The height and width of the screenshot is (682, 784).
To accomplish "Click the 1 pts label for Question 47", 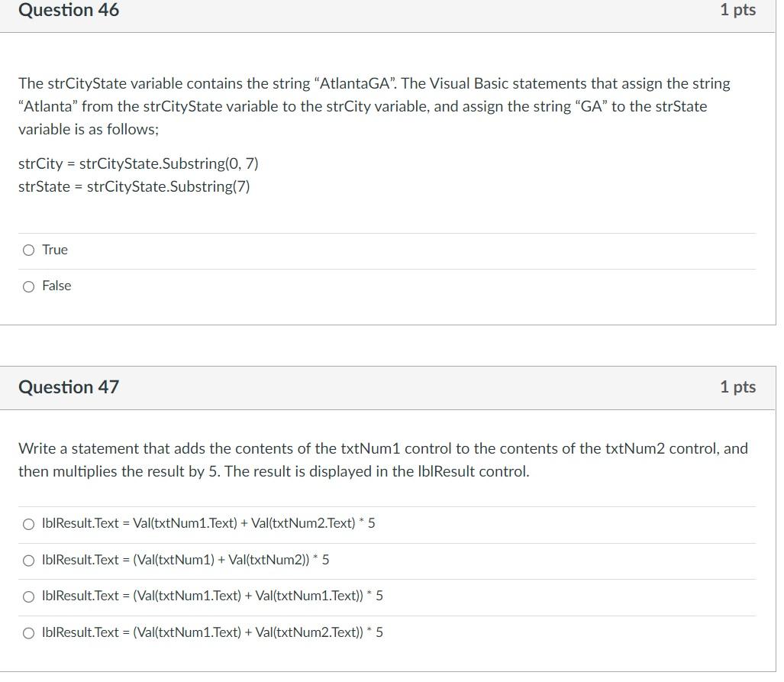I will coord(737,387).
